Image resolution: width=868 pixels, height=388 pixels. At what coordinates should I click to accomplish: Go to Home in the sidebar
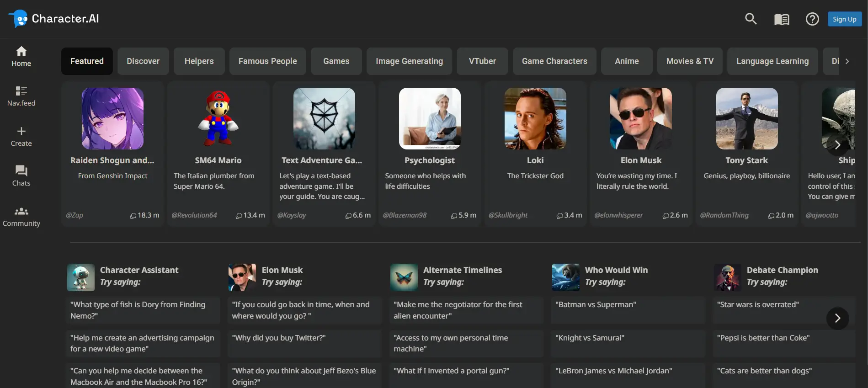[21, 57]
